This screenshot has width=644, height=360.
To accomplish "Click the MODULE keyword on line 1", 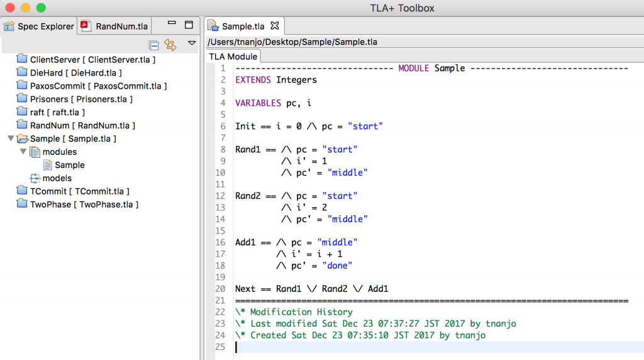I will click(x=413, y=68).
